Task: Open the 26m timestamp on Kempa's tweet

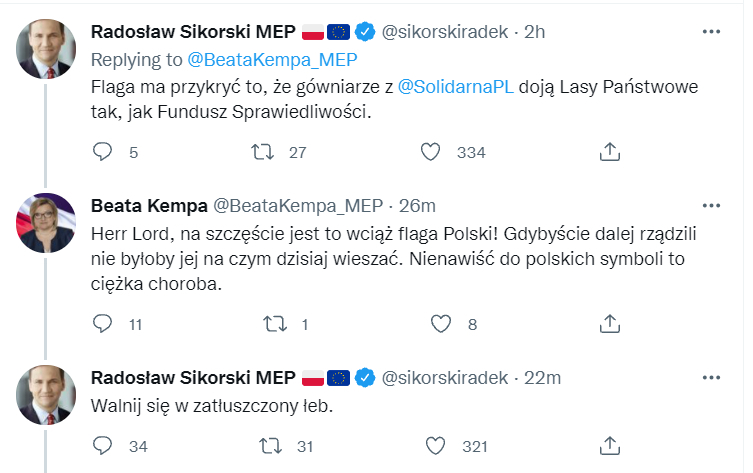Action: point(416,206)
